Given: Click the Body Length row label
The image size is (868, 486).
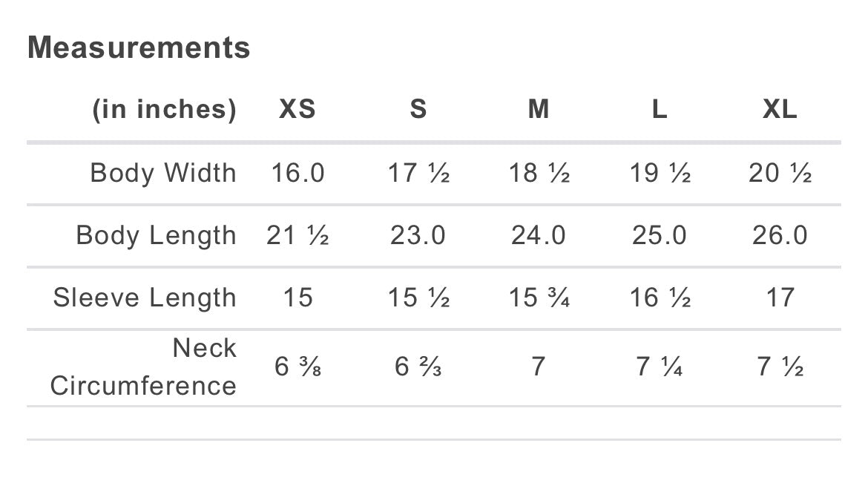Looking at the screenshot, I should tap(156, 235).
